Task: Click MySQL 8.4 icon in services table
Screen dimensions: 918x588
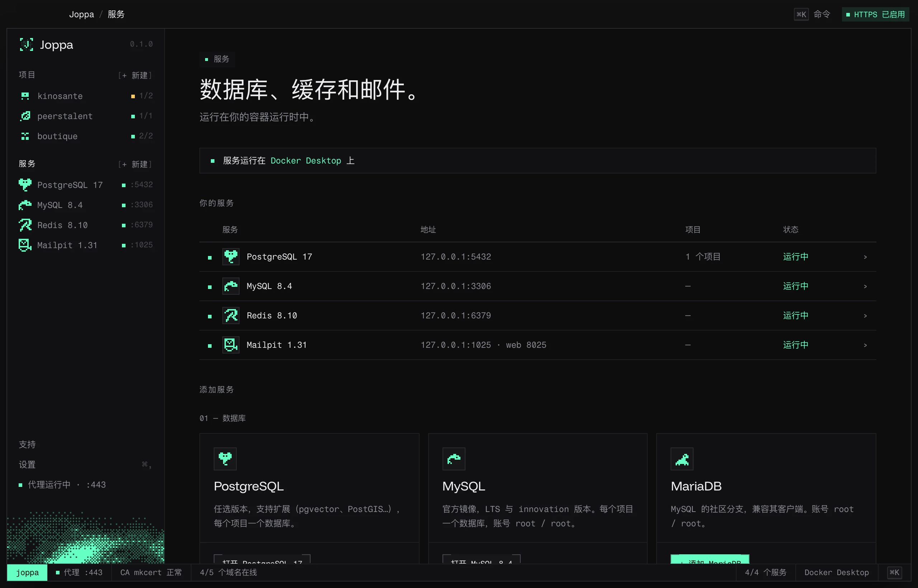Action: pos(231,286)
